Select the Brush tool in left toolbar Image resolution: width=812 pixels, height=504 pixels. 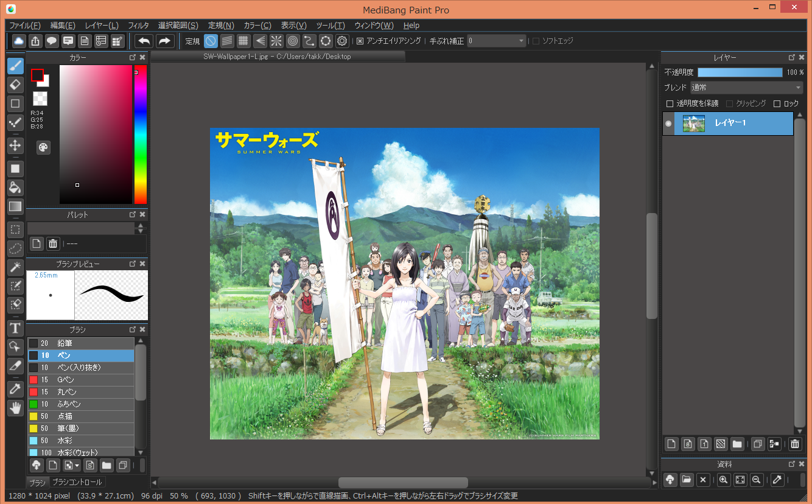[x=16, y=66]
